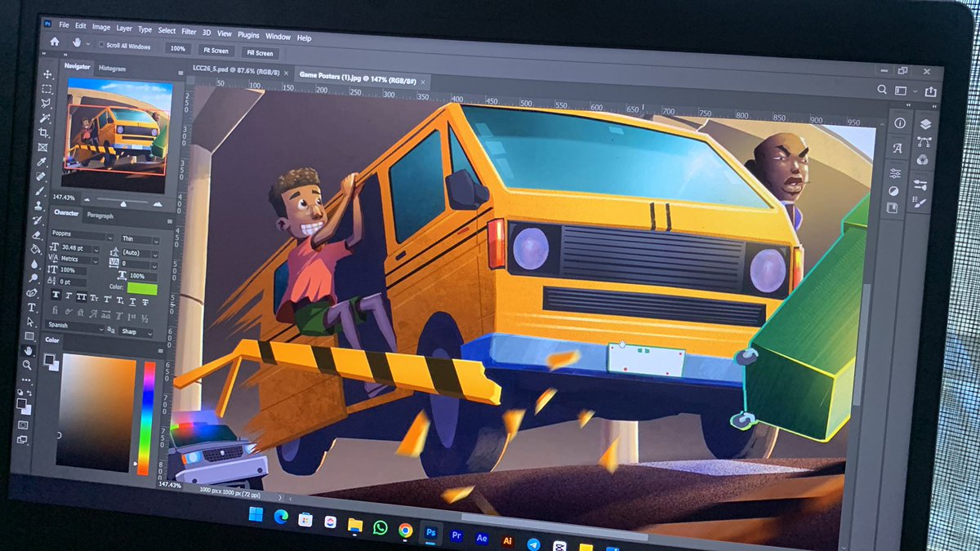Image resolution: width=980 pixels, height=551 pixels.
Task: Click the green text Color swatch
Action: click(142, 289)
